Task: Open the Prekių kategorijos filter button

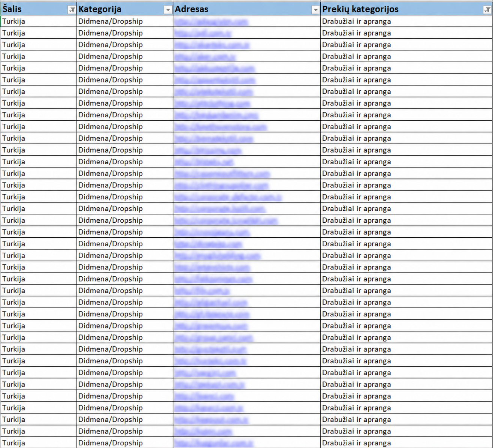Action: point(487,10)
